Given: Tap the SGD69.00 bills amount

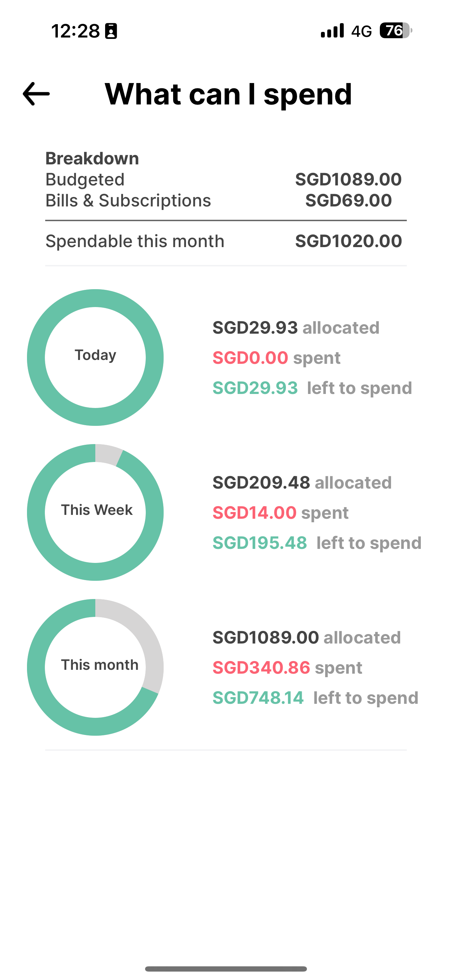Looking at the screenshot, I should pos(348,200).
